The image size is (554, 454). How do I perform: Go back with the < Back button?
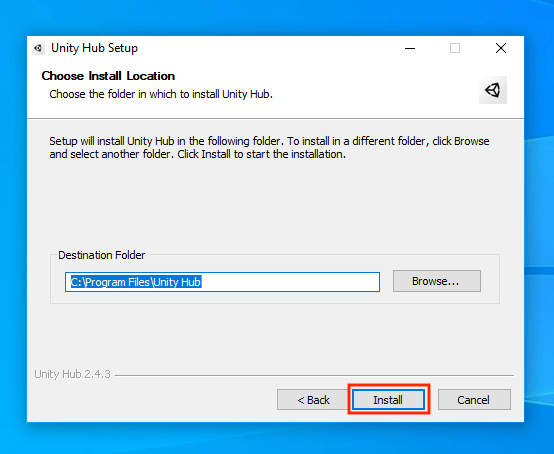pyautogui.click(x=313, y=400)
